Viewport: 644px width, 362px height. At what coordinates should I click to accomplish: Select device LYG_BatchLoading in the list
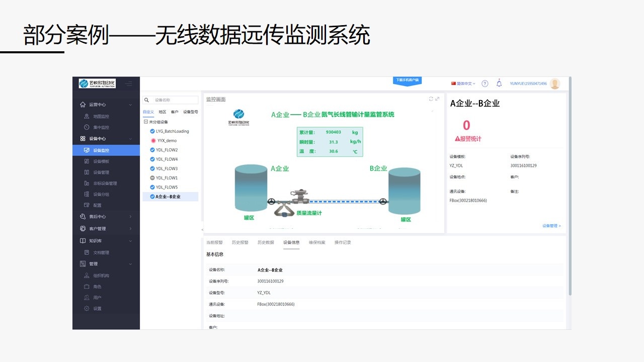pos(172,131)
